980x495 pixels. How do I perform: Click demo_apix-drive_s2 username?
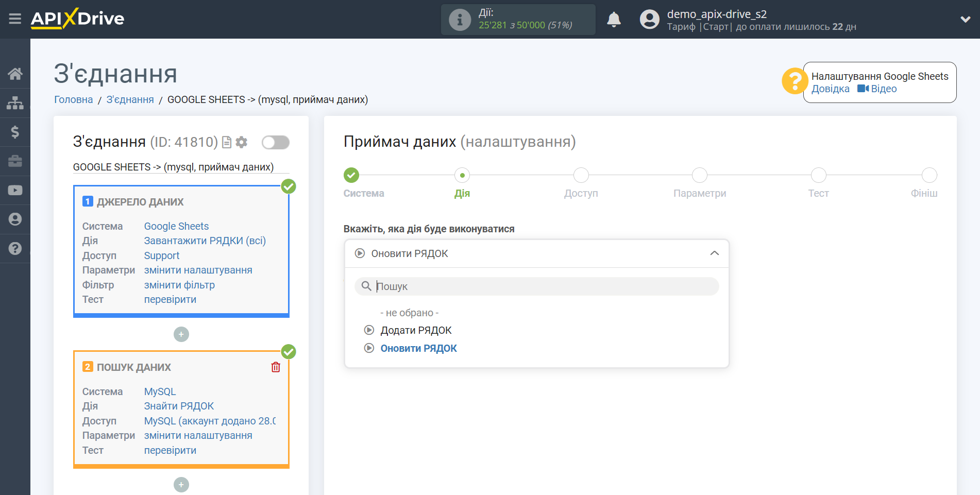point(717,14)
